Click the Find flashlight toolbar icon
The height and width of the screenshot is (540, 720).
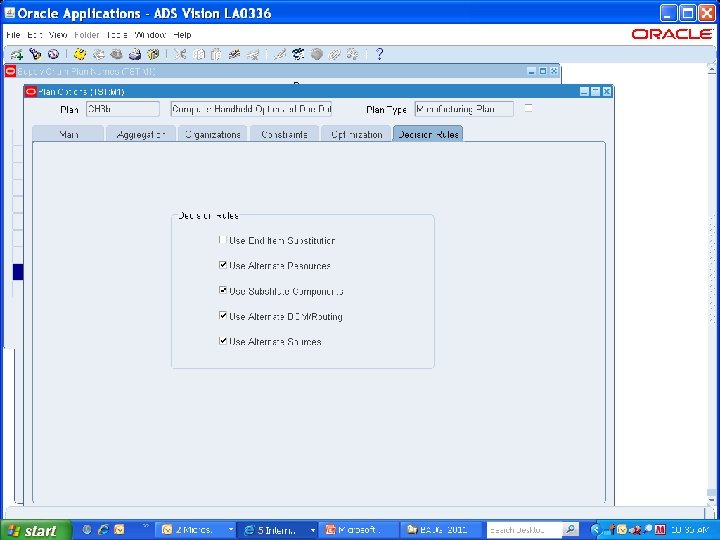click(x=35, y=54)
